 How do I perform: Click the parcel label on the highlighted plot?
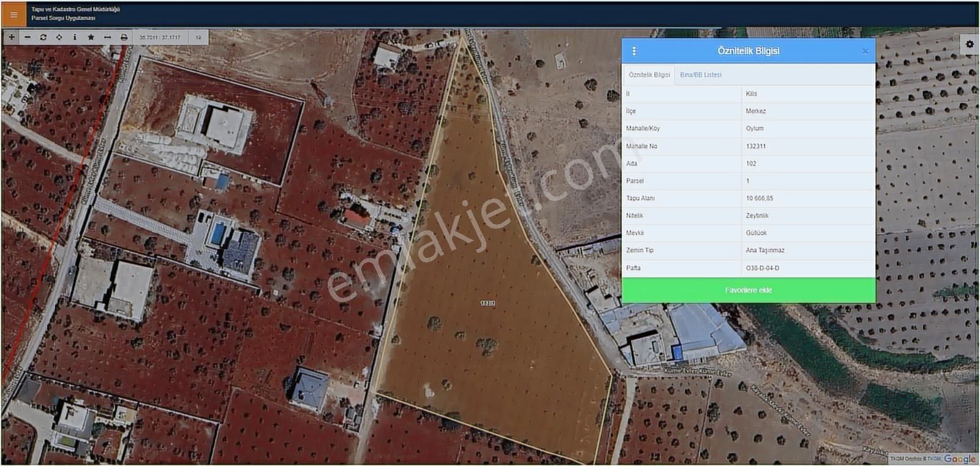coord(488,303)
